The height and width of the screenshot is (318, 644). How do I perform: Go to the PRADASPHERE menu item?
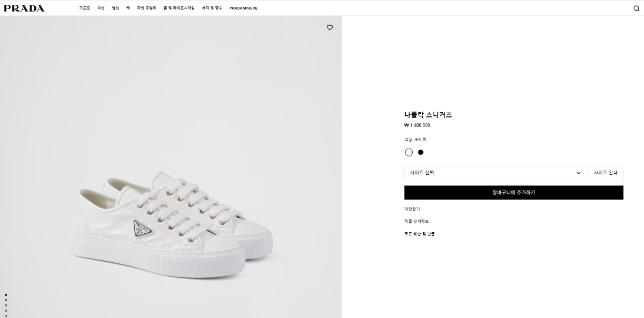pyautogui.click(x=243, y=8)
